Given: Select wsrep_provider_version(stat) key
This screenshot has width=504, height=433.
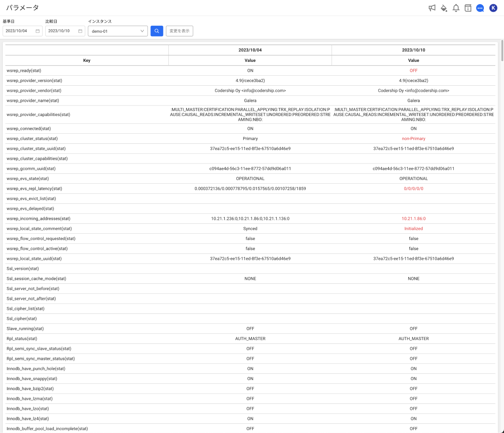Looking at the screenshot, I should tap(34, 81).
